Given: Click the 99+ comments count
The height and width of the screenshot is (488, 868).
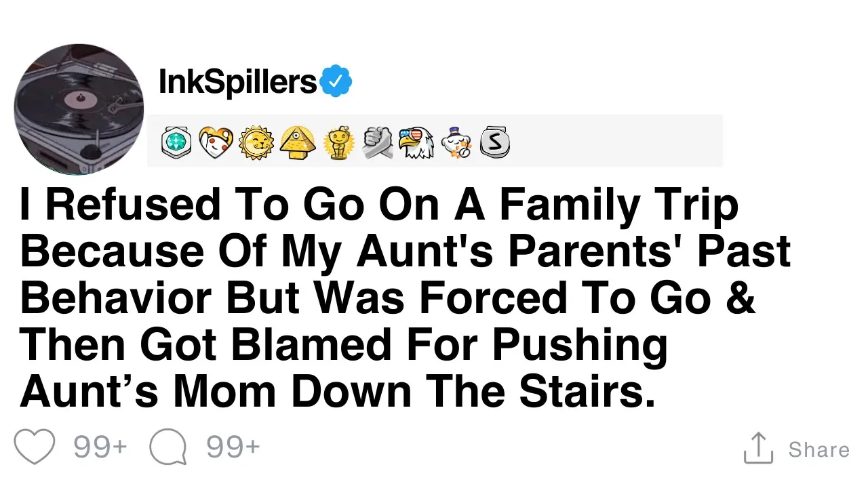Looking at the screenshot, I should (233, 448).
